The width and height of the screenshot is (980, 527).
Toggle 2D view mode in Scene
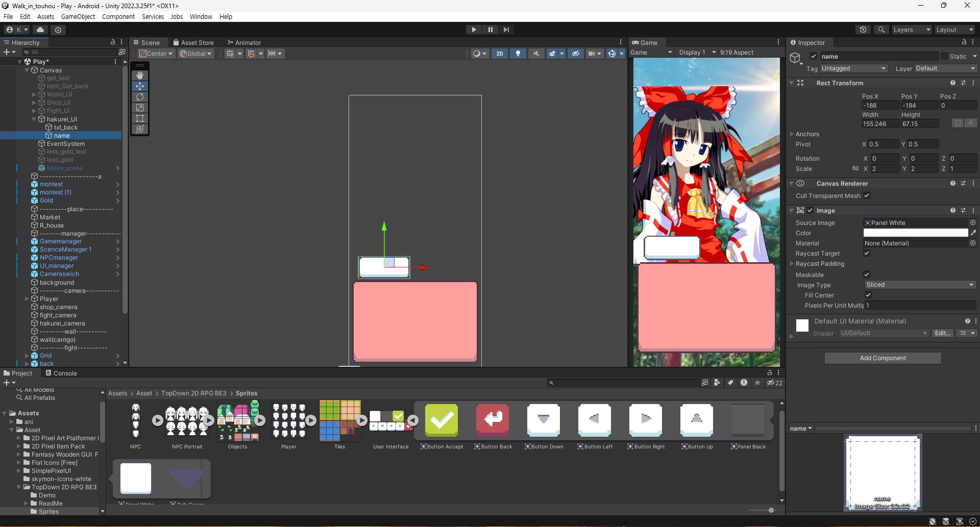[x=499, y=54]
